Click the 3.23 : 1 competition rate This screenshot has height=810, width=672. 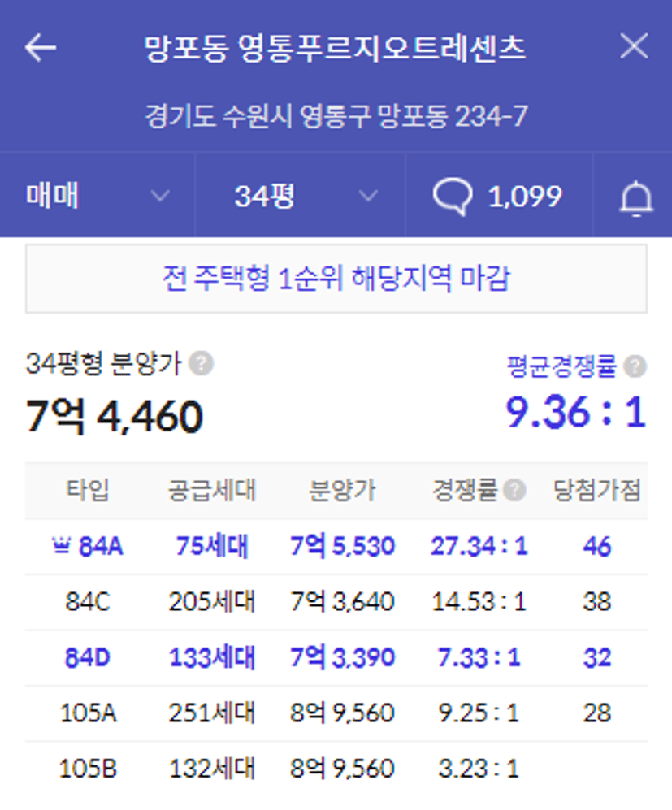479,769
